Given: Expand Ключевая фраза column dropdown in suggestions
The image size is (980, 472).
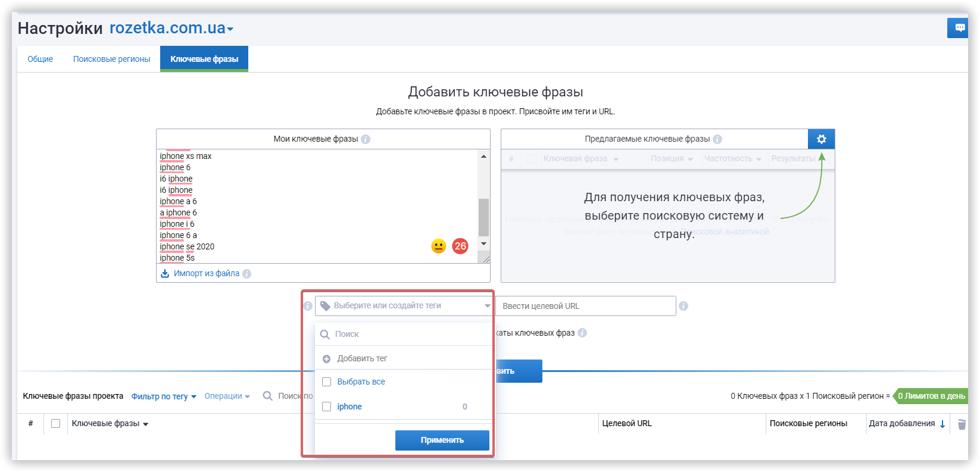Looking at the screenshot, I should [x=616, y=160].
